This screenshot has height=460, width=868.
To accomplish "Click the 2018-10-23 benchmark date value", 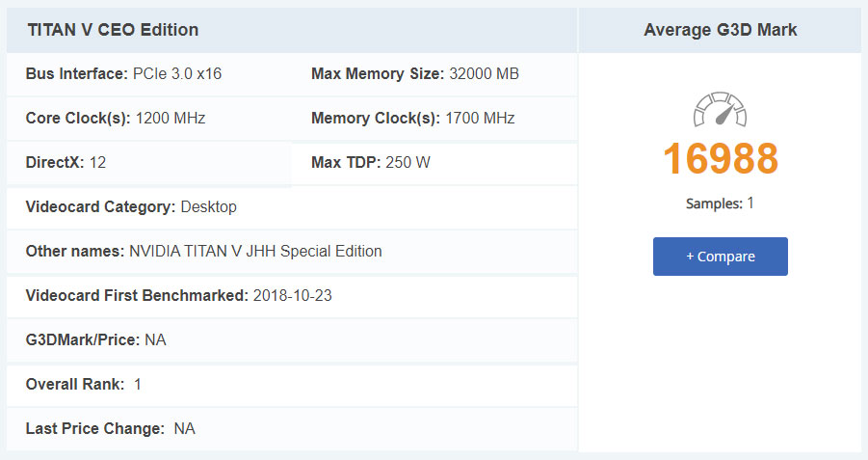I will tap(292, 295).
